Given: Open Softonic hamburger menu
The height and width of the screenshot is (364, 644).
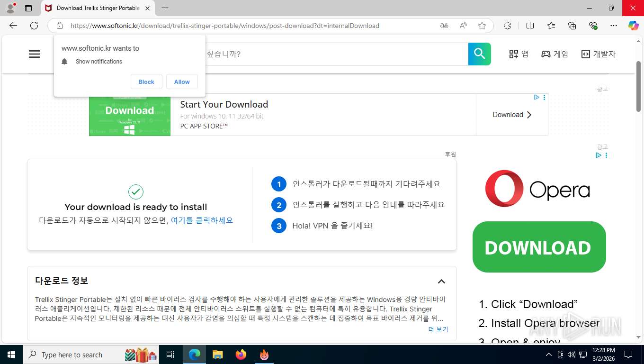Looking at the screenshot, I should click(x=35, y=54).
